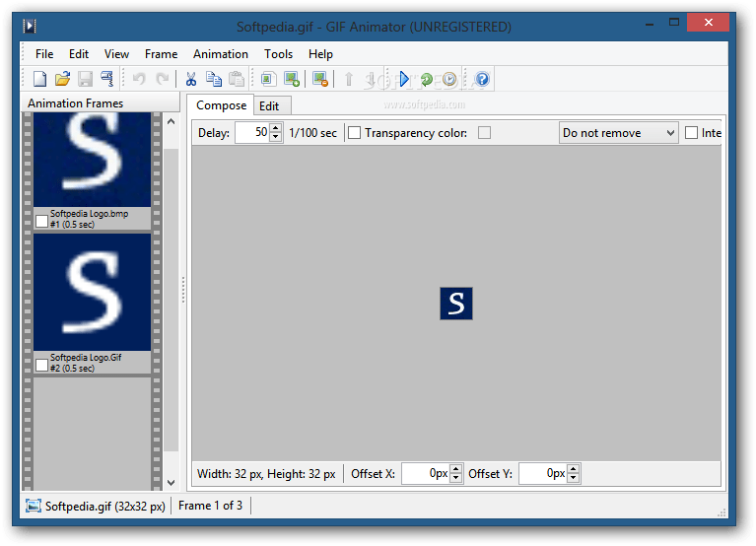Click the Animation Frames panel header
Image resolution: width=756 pixels, height=546 pixels.
click(101, 103)
